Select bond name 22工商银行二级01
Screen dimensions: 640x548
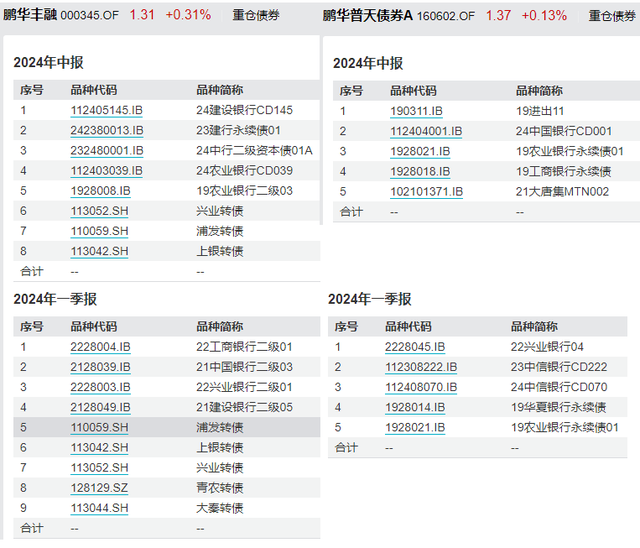click(244, 347)
